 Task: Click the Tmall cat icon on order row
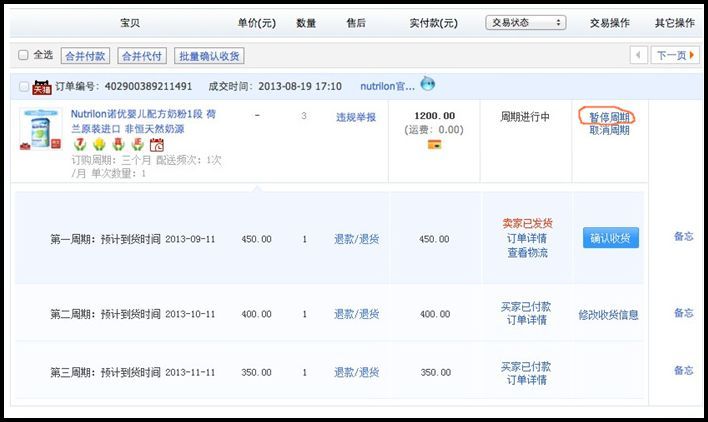[x=42, y=88]
